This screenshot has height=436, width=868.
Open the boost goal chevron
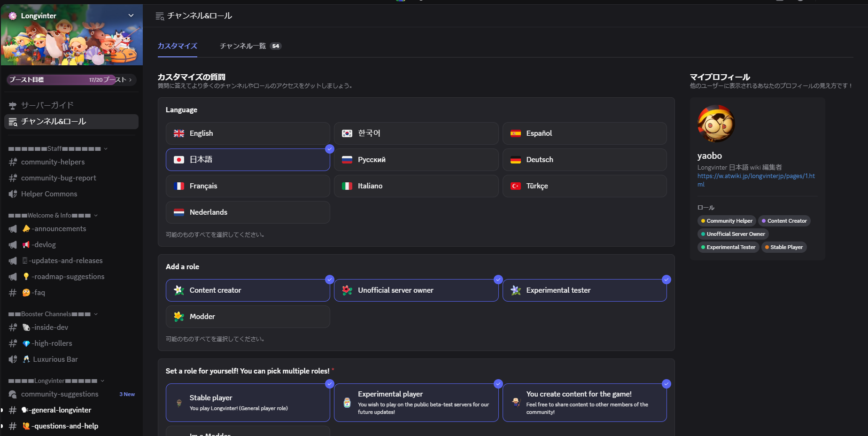(x=130, y=80)
